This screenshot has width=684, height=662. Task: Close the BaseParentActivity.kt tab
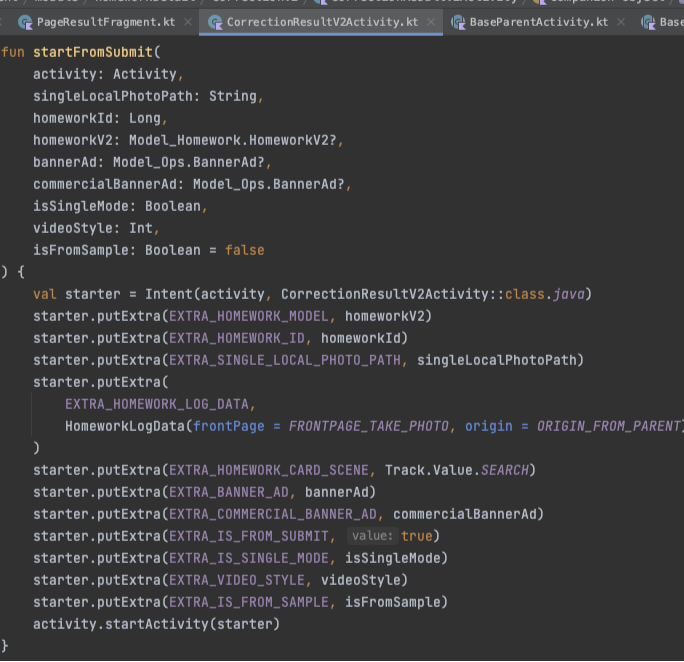click(x=621, y=22)
